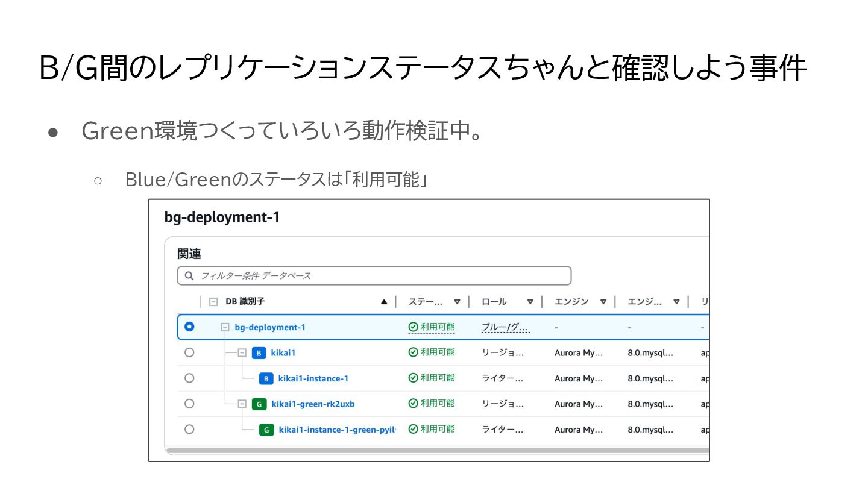Click the green G badge beside kikai1-green-rk2uxb
This screenshot has width=868, height=488.
coord(259,404)
